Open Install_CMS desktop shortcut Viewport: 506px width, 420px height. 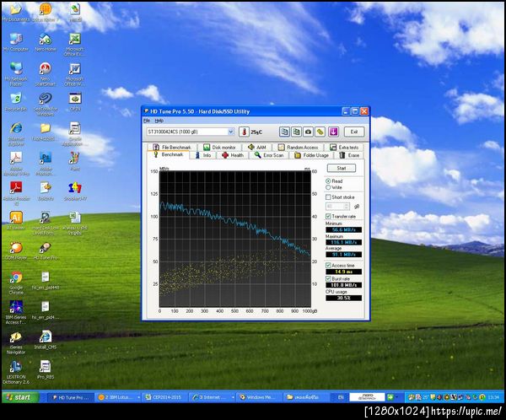46,340
